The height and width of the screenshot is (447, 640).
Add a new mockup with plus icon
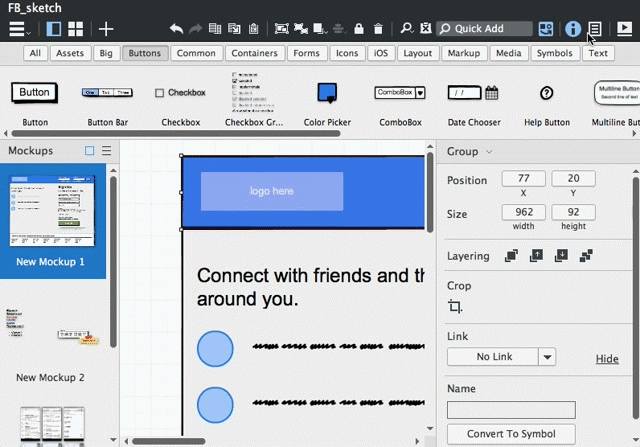click(106, 29)
